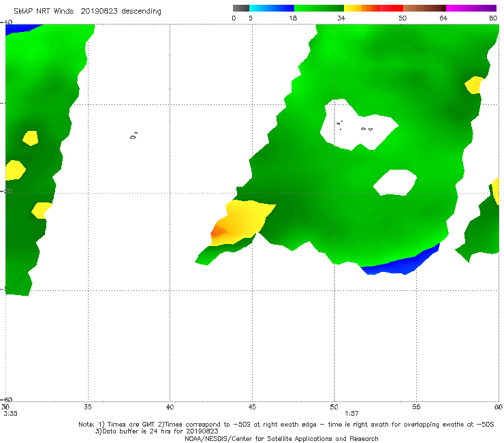Click the color bar label 18
This screenshot has height=443, width=504.
click(293, 18)
